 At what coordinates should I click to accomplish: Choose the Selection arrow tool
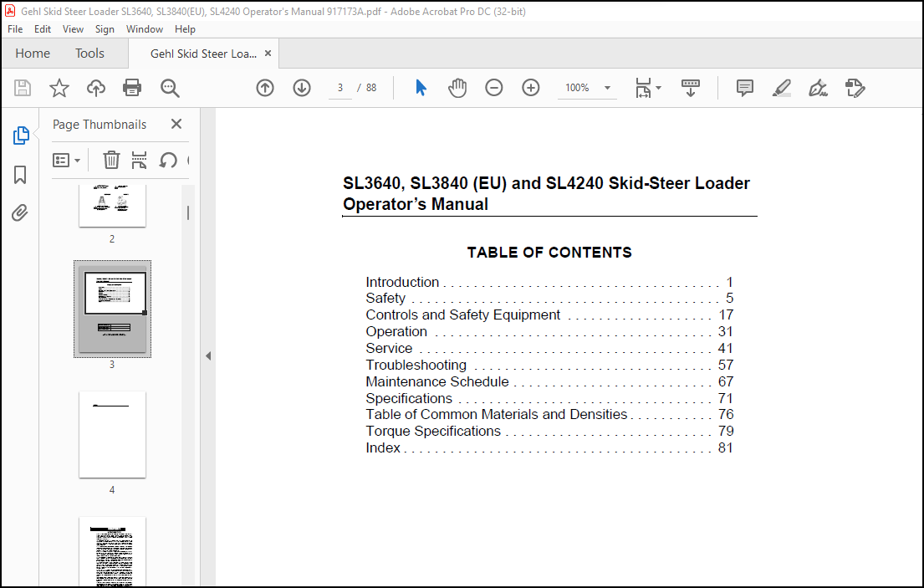(x=421, y=88)
